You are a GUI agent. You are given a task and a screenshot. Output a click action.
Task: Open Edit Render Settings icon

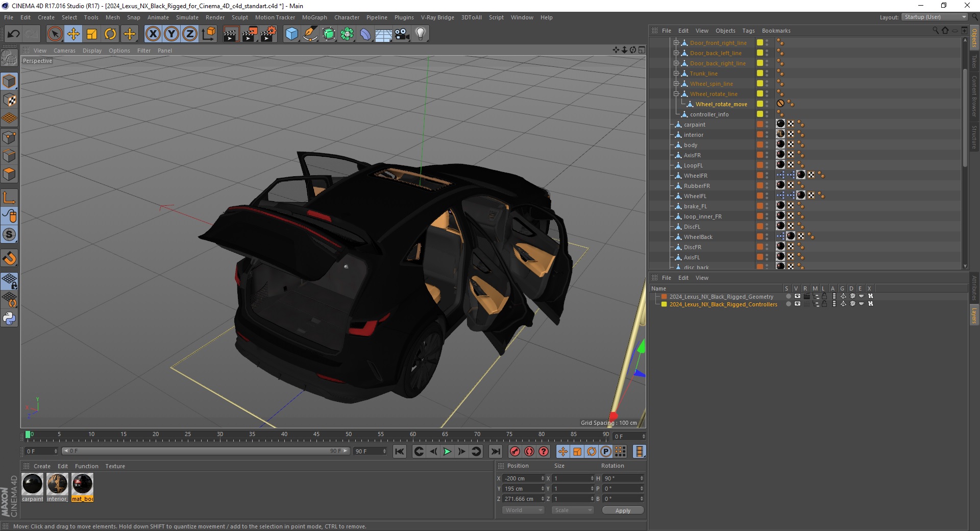tap(268, 34)
